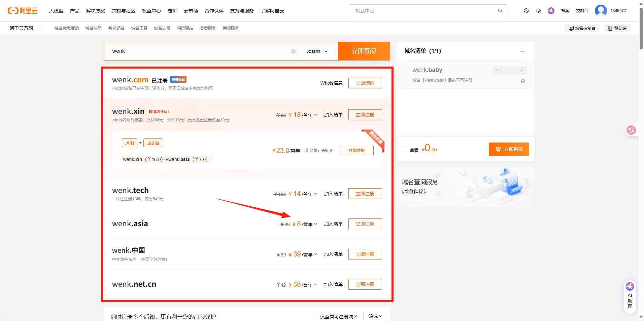Expand the 1年 duration dropdown for wenk.baby
Viewport: 644px width, 321px height.
[509, 70]
